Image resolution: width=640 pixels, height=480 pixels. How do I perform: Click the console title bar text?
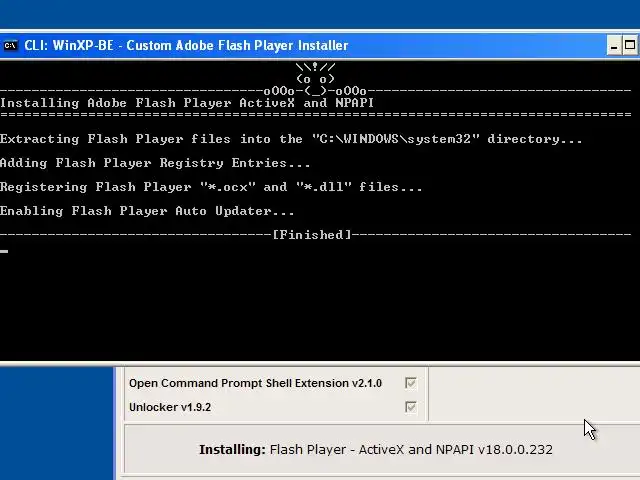click(186, 45)
